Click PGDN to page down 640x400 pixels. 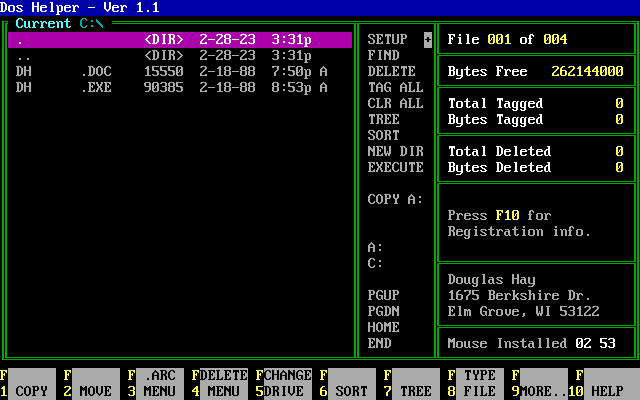[x=384, y=311]
